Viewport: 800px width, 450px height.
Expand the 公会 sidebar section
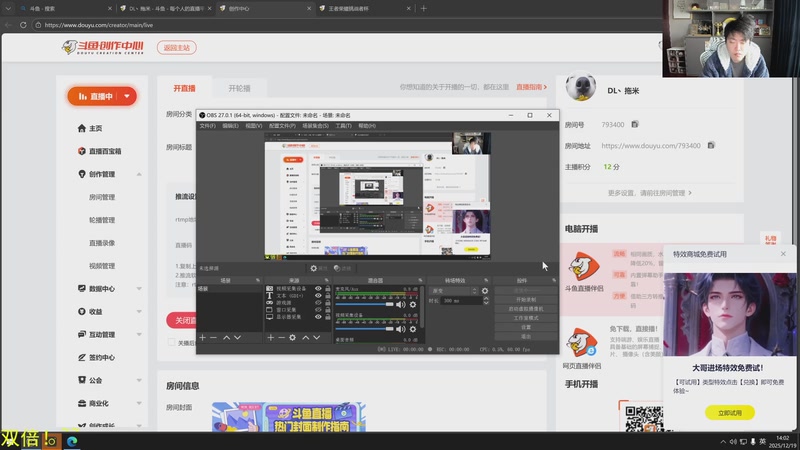coord(139,380)
